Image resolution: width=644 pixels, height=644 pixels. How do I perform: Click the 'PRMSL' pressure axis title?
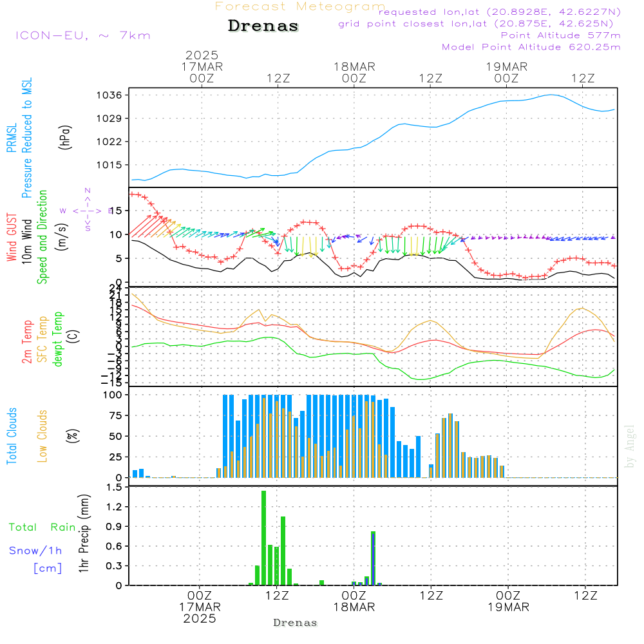(x=12, y=138)
